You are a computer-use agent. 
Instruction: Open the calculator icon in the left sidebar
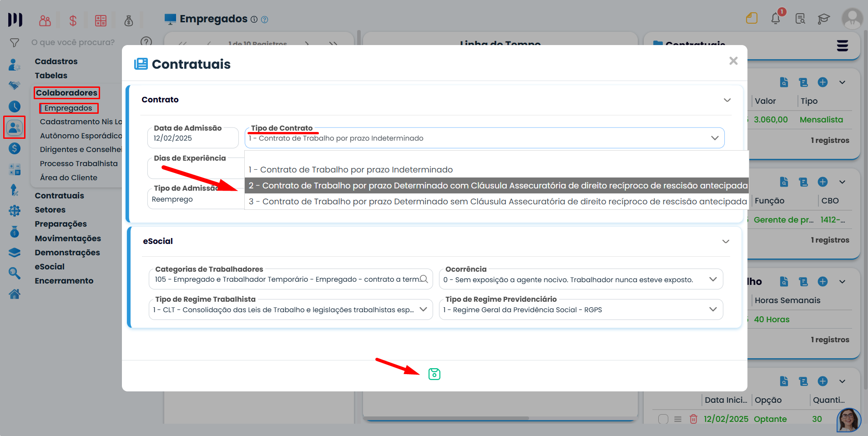coord(15,169)
